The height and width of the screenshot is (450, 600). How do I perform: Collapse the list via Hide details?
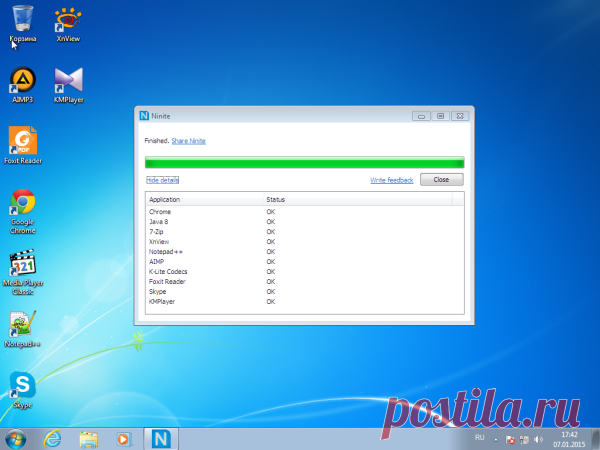pyautogui.click(x=162, y=180)
